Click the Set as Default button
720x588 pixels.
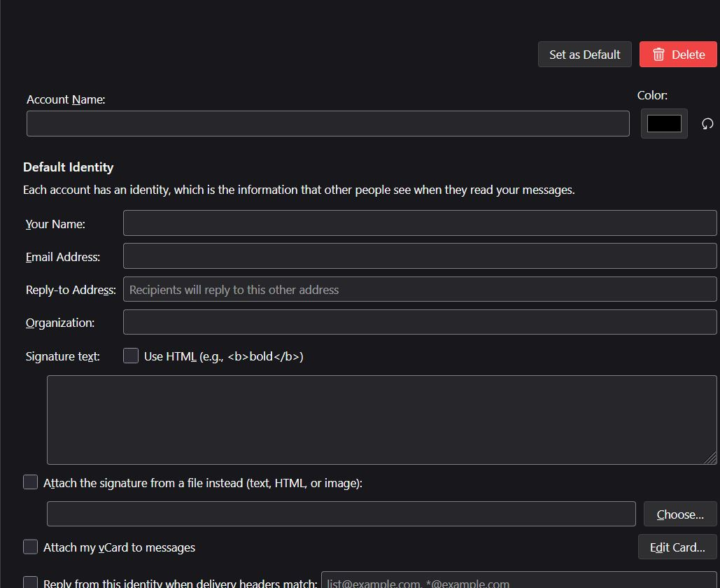pyautogui.click(x=584, y=55)
